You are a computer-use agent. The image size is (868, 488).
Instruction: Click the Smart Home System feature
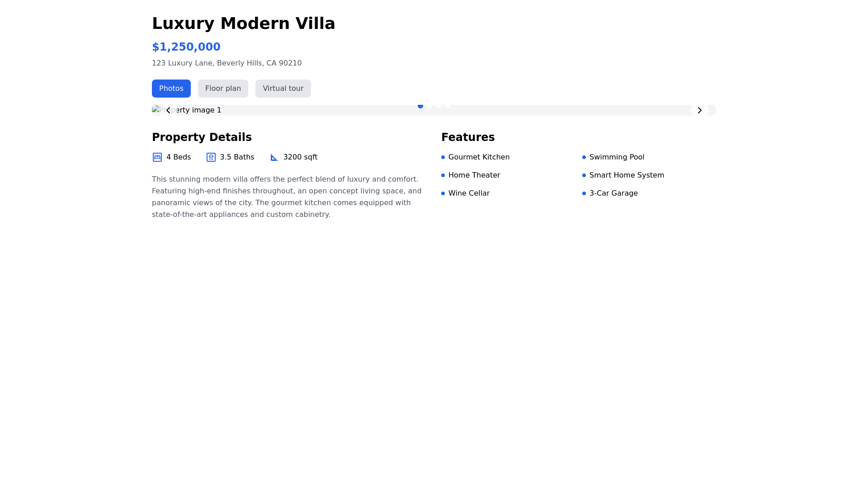point(627,175)
